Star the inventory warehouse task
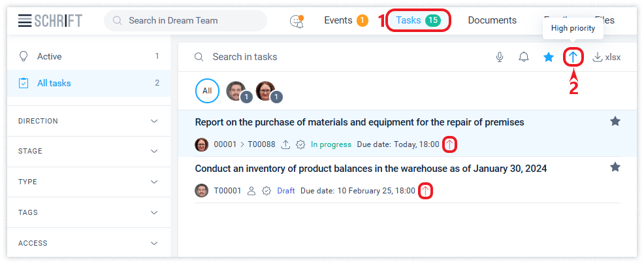This screenshot has width=644, height=264. (615, 167)
